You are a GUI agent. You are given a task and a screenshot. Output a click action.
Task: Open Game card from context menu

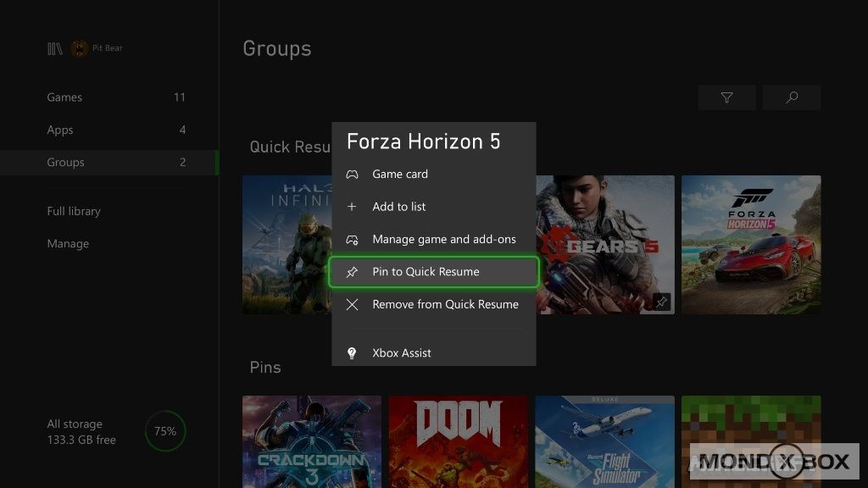pos(399,175)
